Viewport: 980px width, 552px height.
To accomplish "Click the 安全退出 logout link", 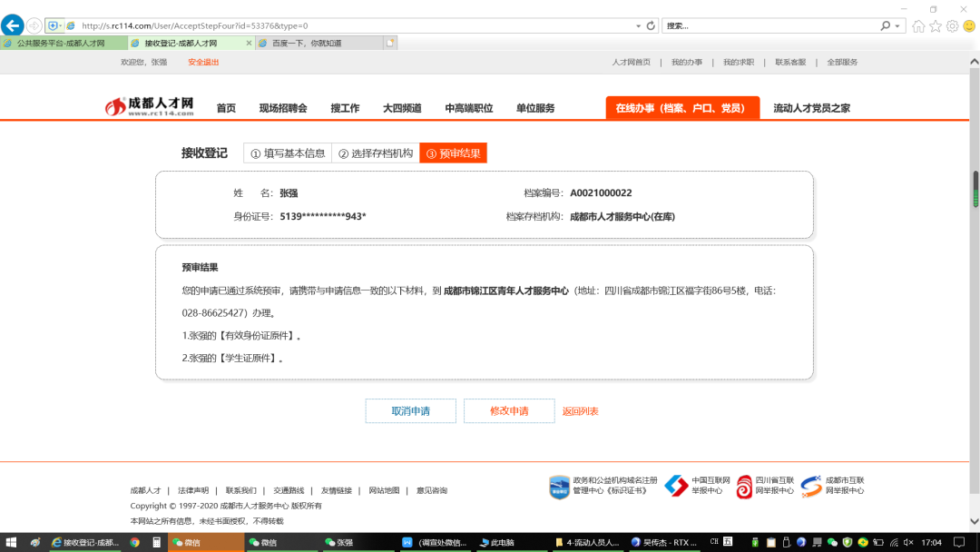I will click(x=203, y=63).
